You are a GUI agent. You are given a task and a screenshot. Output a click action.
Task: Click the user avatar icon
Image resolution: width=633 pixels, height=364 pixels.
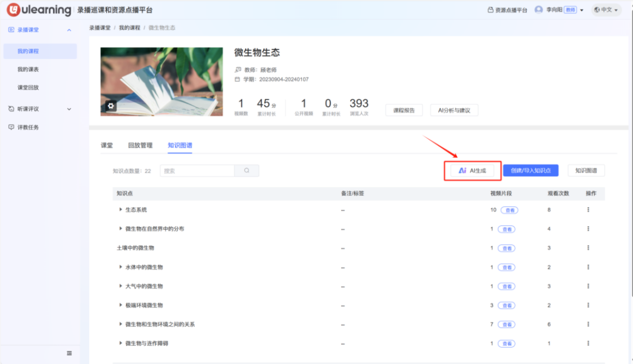[x=538, y=10]
